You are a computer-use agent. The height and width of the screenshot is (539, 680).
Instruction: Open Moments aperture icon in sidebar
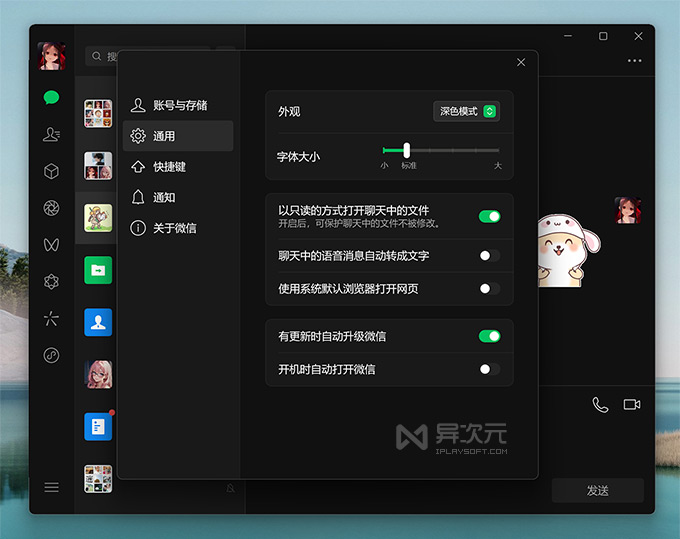coord(51,208)
